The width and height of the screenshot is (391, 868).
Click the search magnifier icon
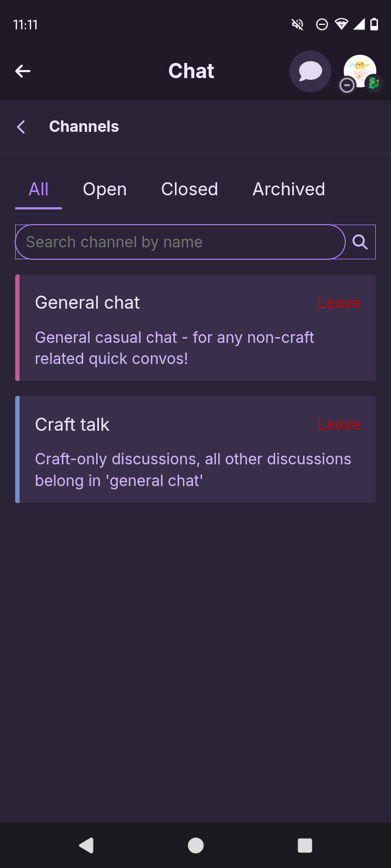tap(360, 242)
